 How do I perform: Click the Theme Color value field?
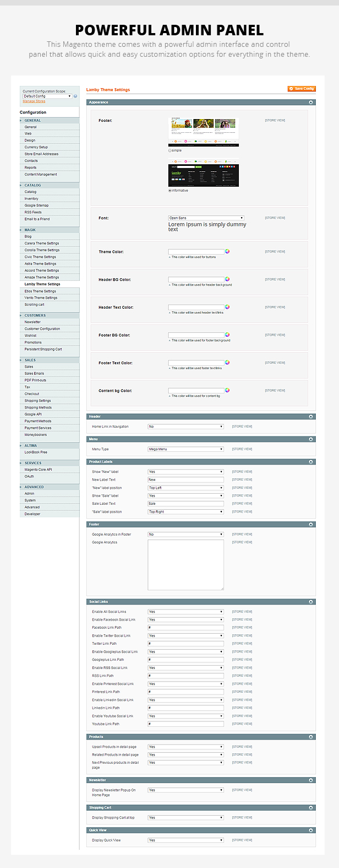click(196, 251)
